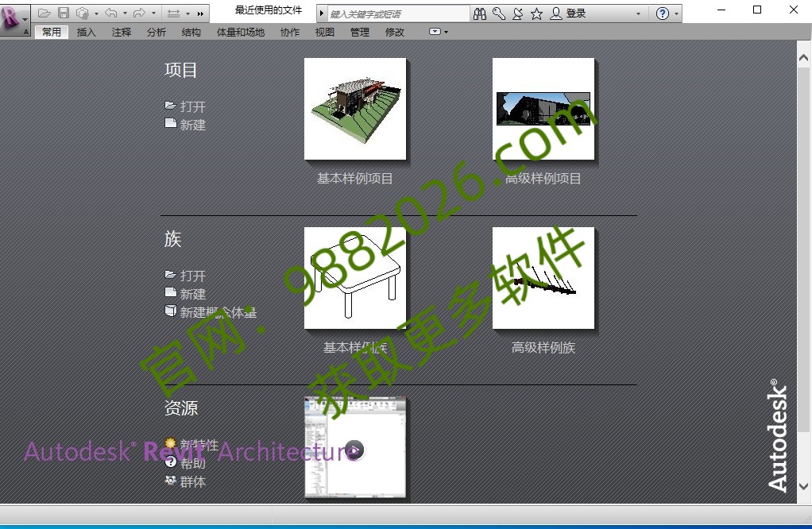The height and width of the screenshot is (529, 812).
Task: Click the Undo arrow icon
Action: [110, 13]
